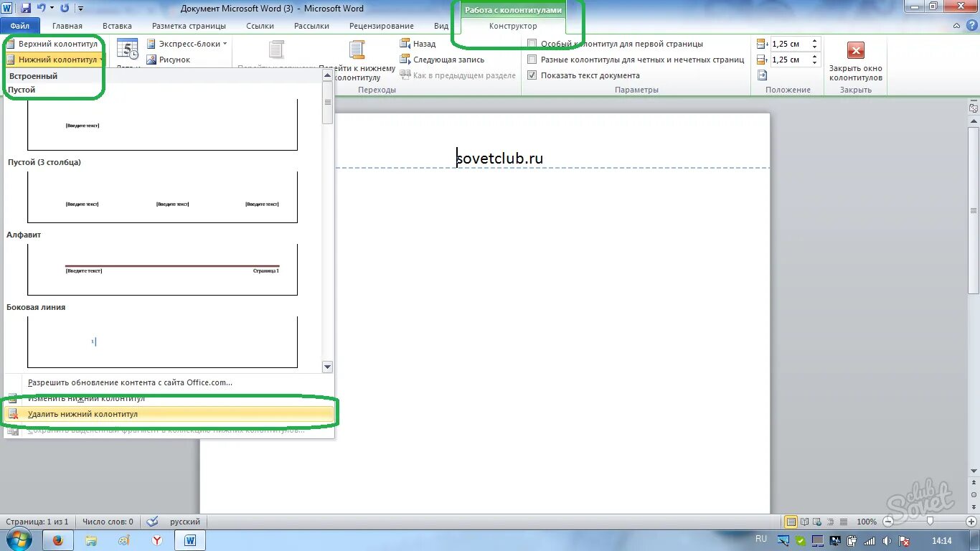Screen dimensions: 980x551
Task: Increase header top distance spinner
Action: [814, 41]
